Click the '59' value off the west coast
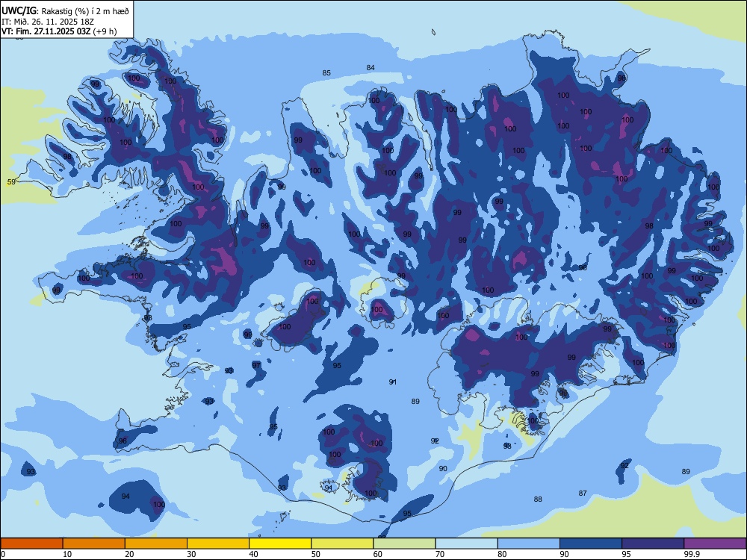747x560 pixels. [x=11, y=182]
